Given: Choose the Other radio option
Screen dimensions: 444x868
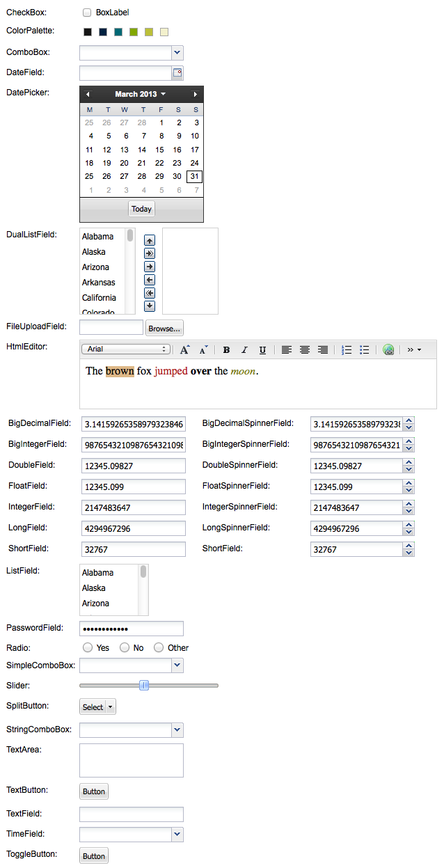Looking at the screenshot, I should click(159, 647).
